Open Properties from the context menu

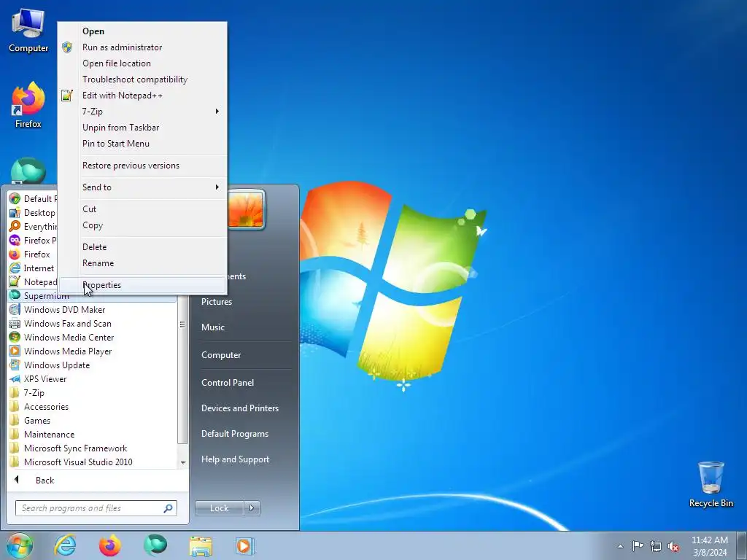click(x=142, y=285)
